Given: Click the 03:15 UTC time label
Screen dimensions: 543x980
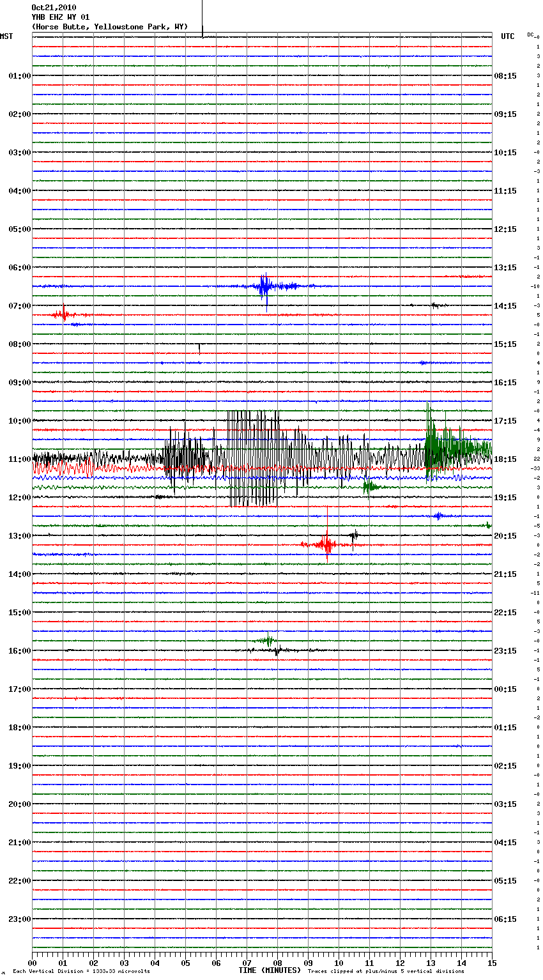Looking at the screenshot, I should 505,804.
